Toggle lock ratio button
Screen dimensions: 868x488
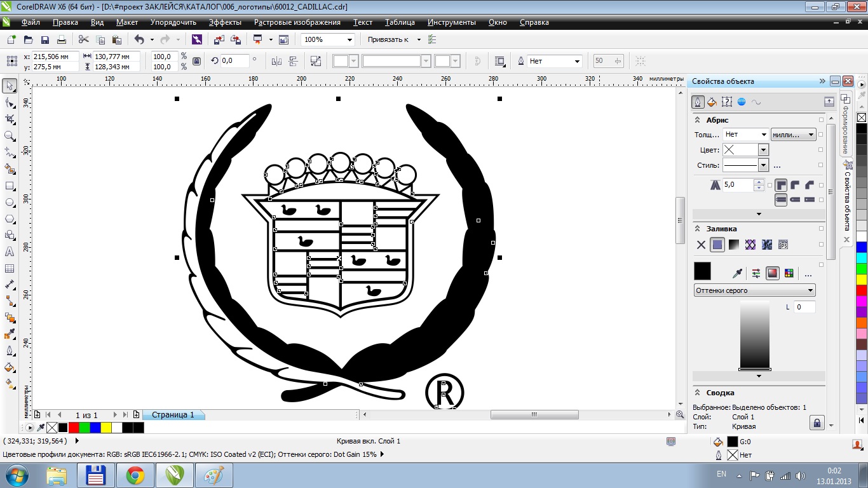tap(196, 61)
